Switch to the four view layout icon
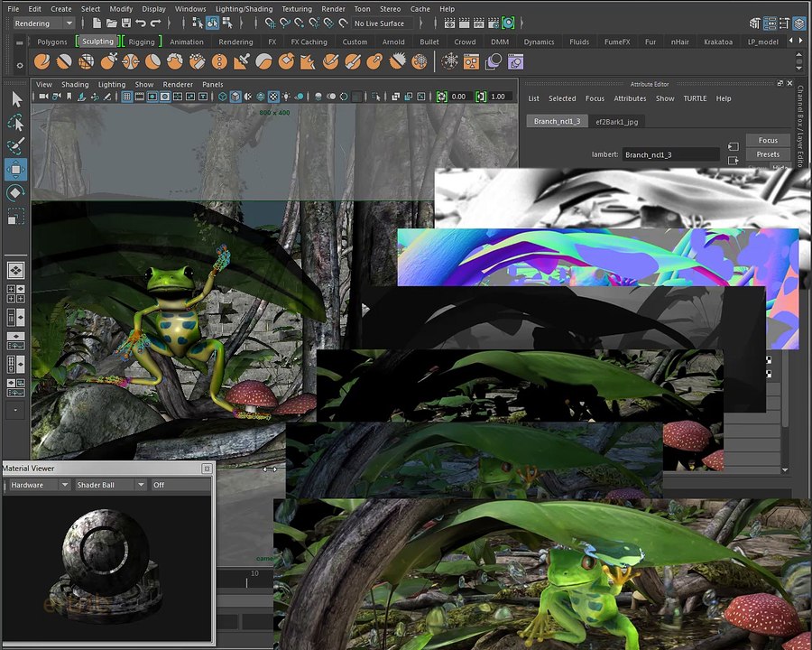This screenshot has width=812, height=650. 16,294
